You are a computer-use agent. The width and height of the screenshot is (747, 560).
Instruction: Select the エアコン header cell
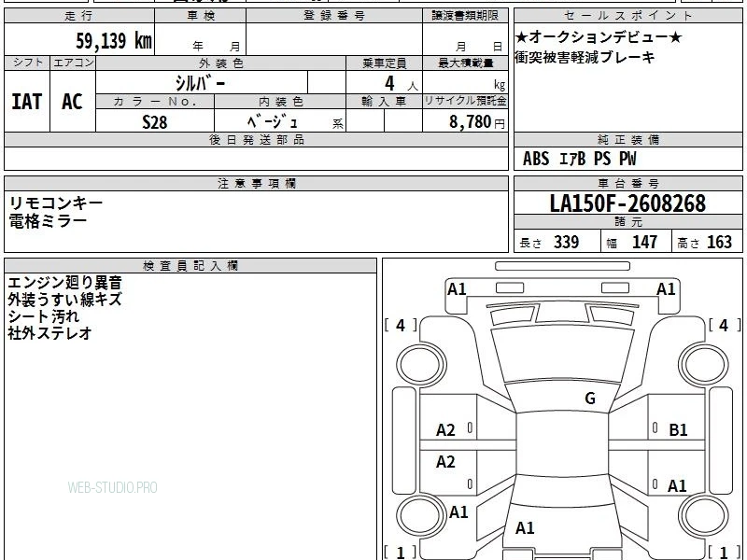point(73,63)
